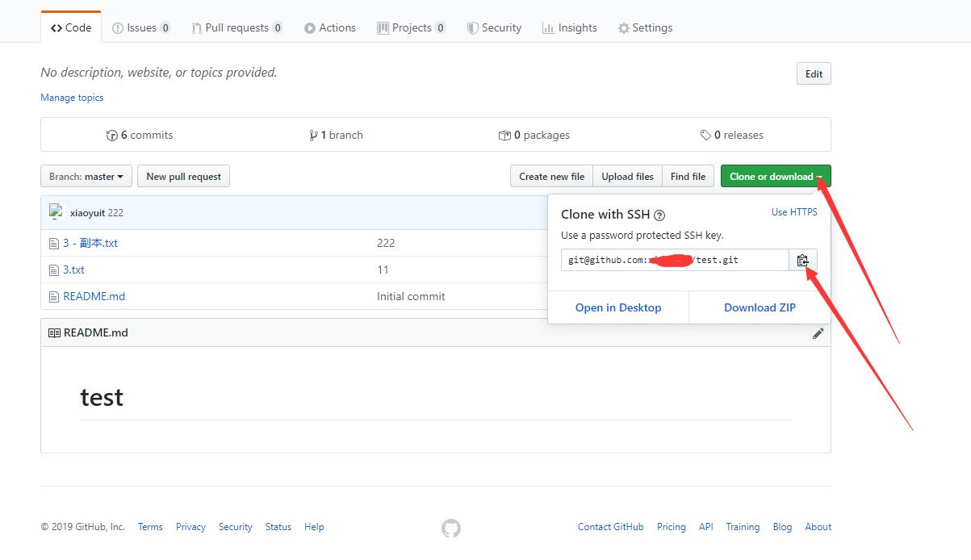Open the Find file search
Image resolution: width=971 pixels, height=560 pixels.
pos(688,177)
